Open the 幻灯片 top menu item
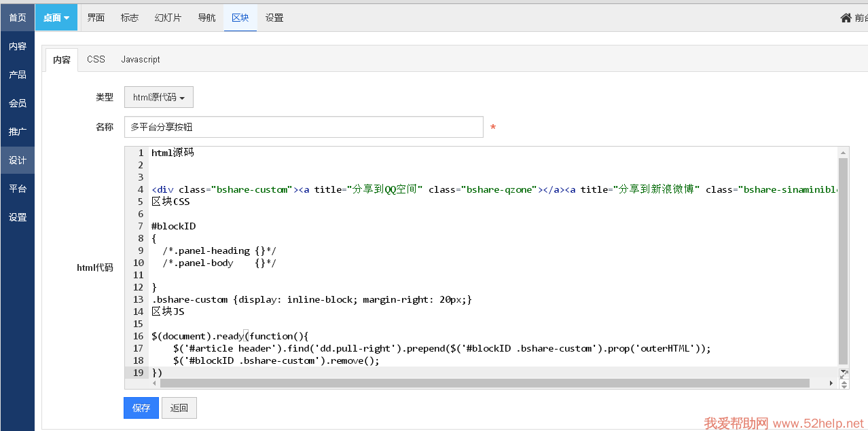Viewport: 868px width, 431px height. click(168, 18)
